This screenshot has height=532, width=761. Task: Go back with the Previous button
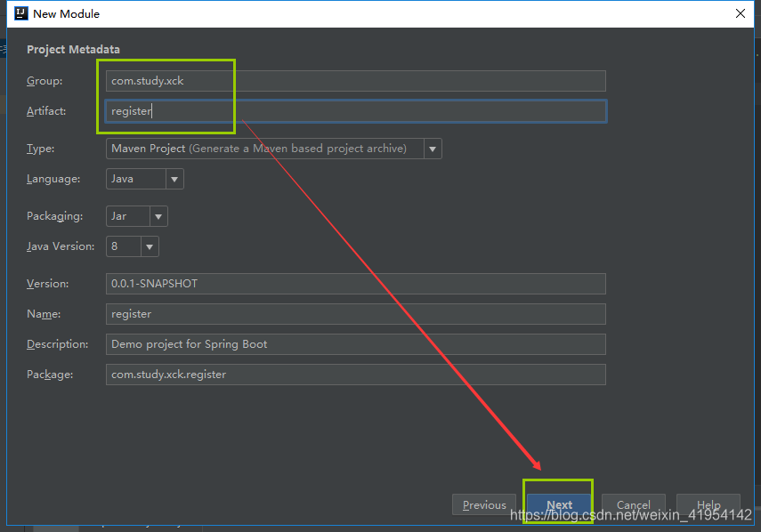tap(484, 504)
